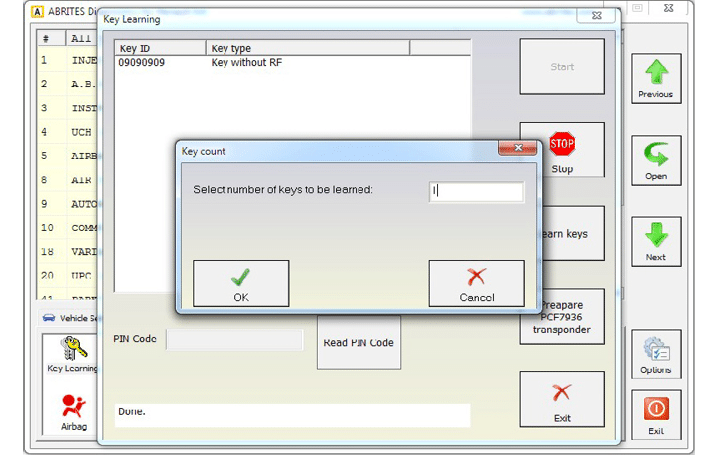This screenshot has width=719, height=455.
Task: Select key ID 09090909 row
Action: pyautogui.click(x=142, y=63)
